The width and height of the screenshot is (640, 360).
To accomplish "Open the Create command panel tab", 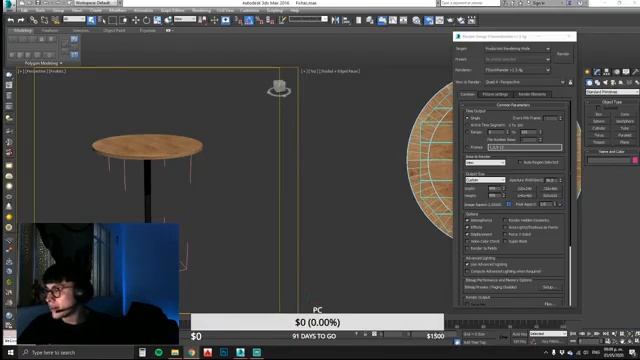I will click(588, 72).
